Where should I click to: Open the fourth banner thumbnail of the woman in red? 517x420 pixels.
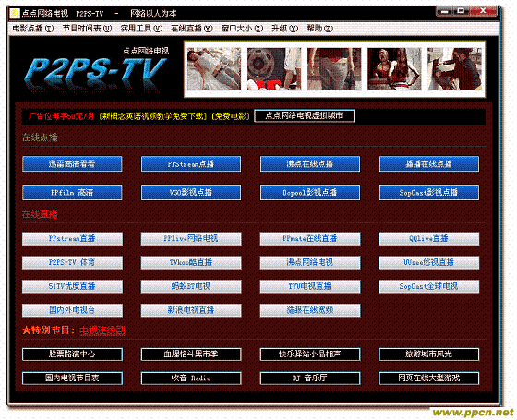click(x=394, y=69)
